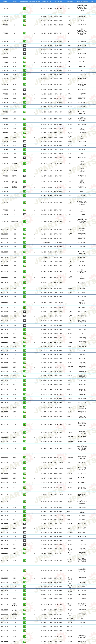Click the Pojemność silnika column header

coord(34,1)
